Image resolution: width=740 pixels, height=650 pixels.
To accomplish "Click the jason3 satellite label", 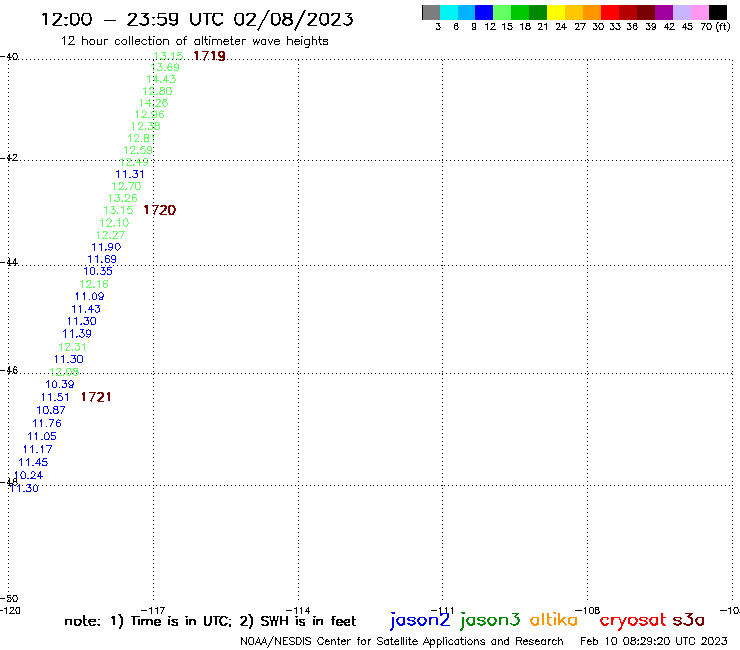I will click(x=490, y=620).
